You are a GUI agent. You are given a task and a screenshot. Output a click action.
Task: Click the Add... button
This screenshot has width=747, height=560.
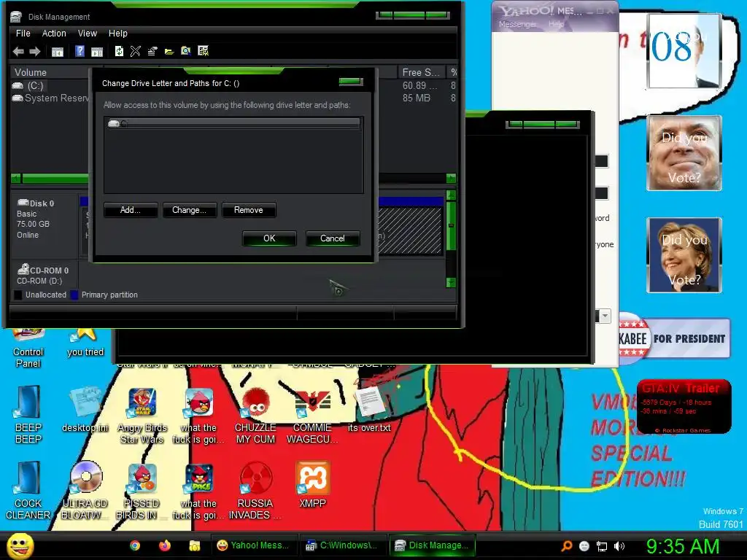131,210
